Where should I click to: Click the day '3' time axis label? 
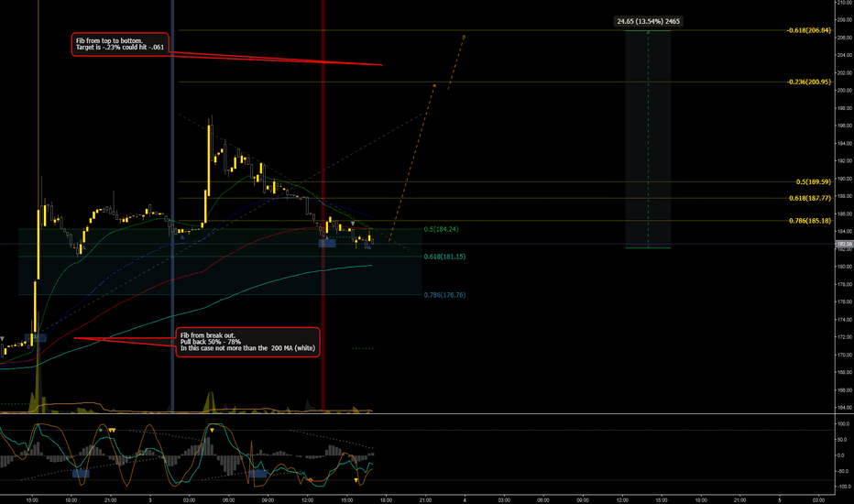coord(149,499)
